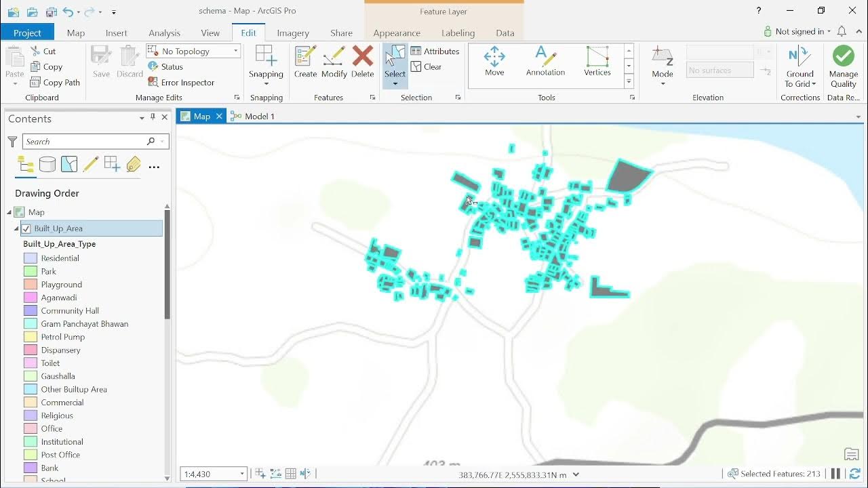Open the Error Inspector
The height and width of the screenshot is (488, 868).
(181, 82)
